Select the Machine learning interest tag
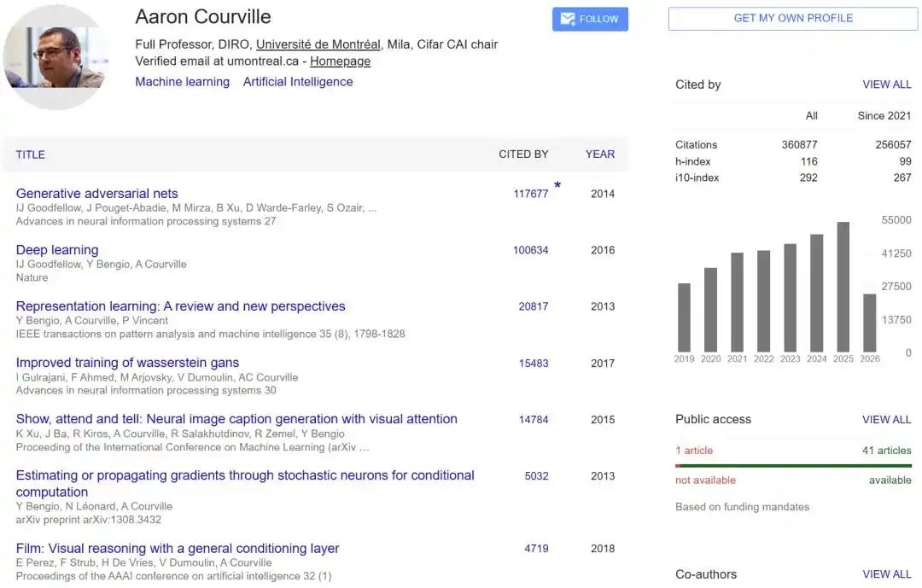The image size is (922, 588). (x=183, y=82)
